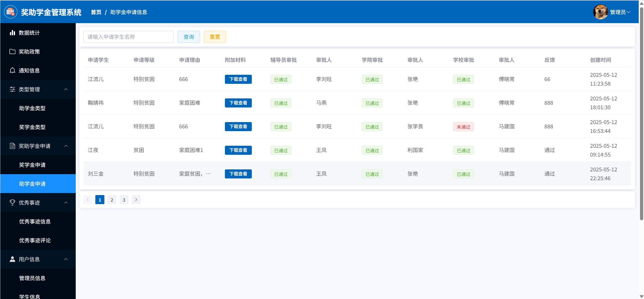Go to next page using the arrow
This screenshot has height=299, width=644.
(136, 200)
